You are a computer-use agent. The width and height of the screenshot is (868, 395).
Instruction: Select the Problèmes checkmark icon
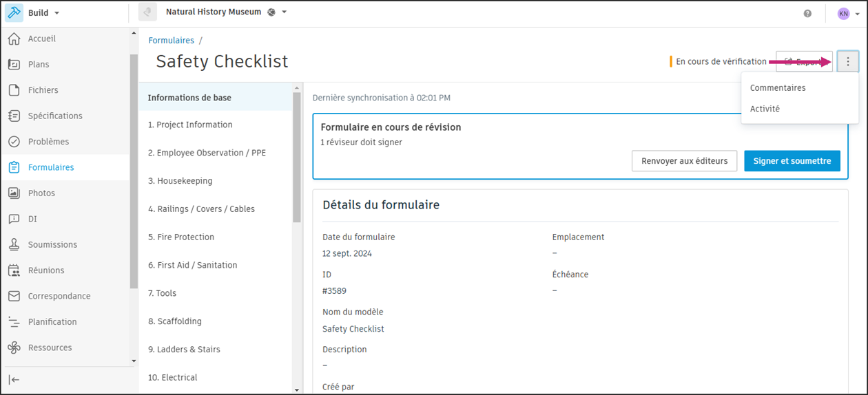(14, 142)
